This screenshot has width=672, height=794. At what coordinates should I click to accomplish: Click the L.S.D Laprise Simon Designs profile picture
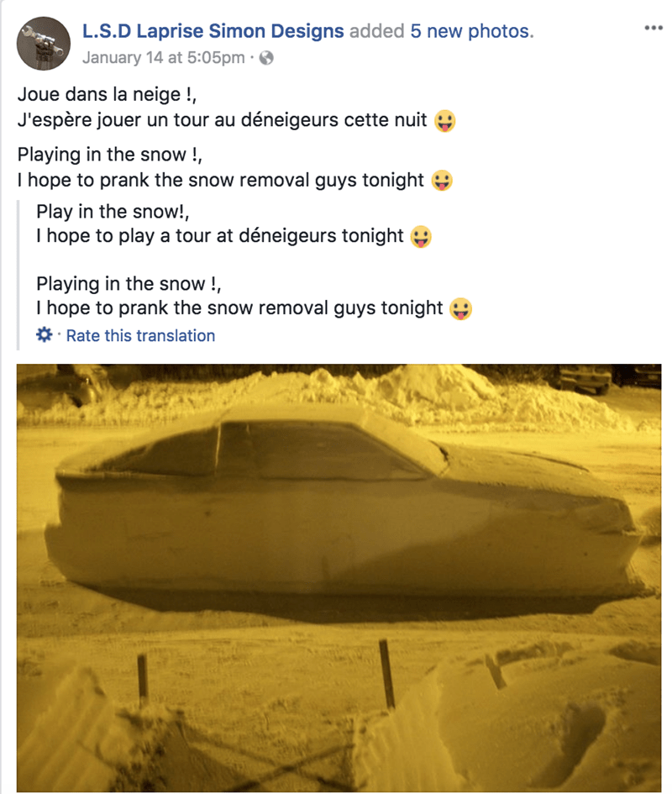point(44,44)
